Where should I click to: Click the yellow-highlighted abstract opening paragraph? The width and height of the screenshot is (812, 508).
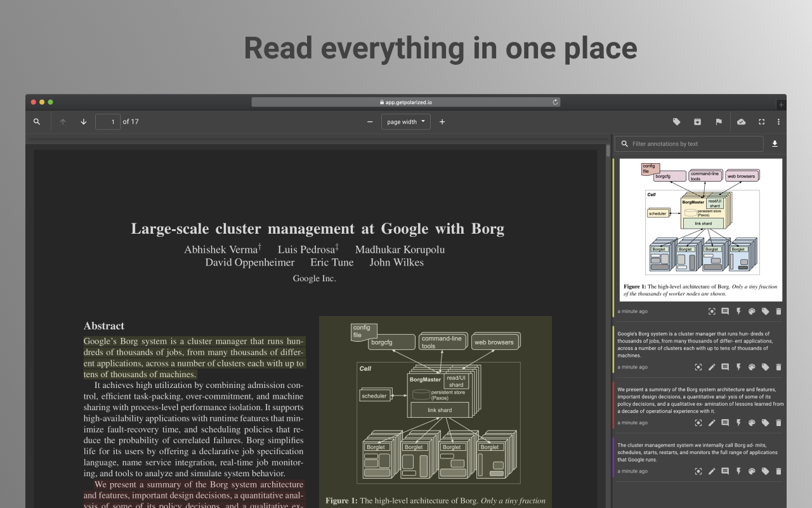tap(194, 358)
